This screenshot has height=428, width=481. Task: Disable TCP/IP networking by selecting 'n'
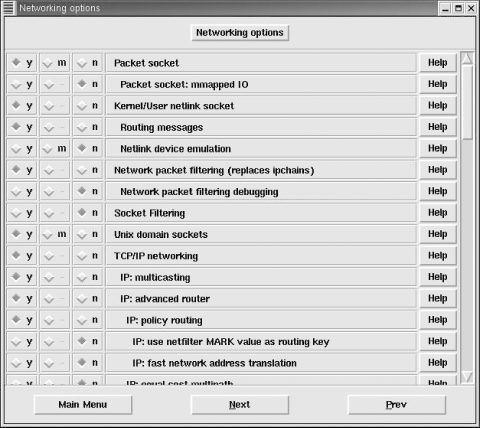(88, 256)
